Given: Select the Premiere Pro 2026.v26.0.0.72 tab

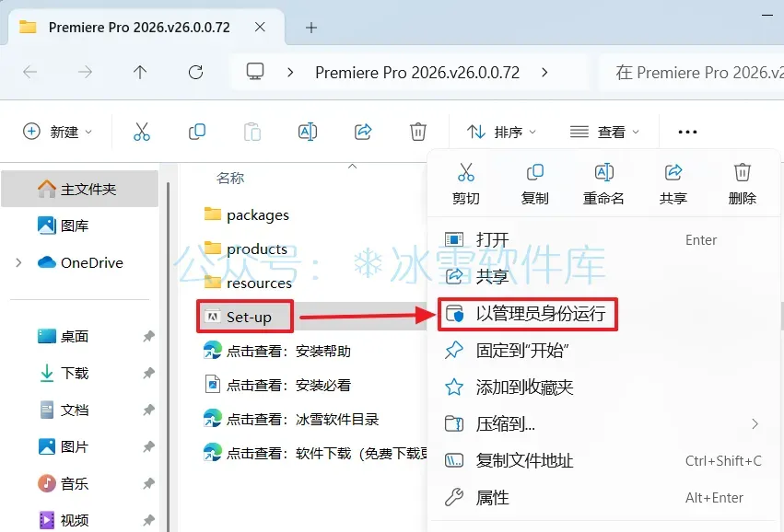Looking at the screenshot, I should point(139,27).
